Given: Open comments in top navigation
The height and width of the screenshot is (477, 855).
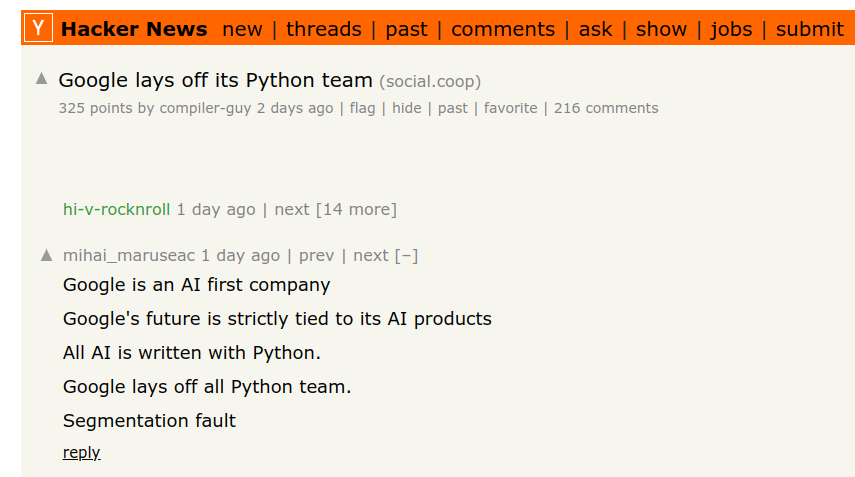Looking at the screenshot, I should (501, 29).
